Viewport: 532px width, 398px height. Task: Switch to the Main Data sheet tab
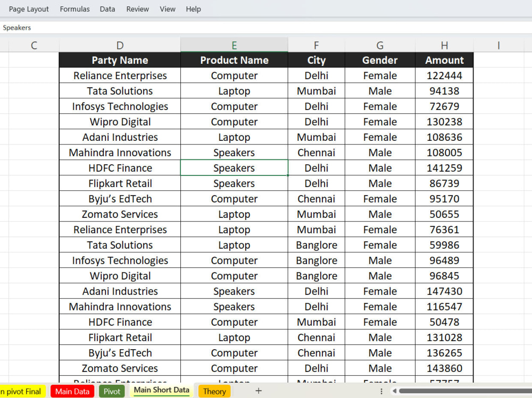[72, 391]
